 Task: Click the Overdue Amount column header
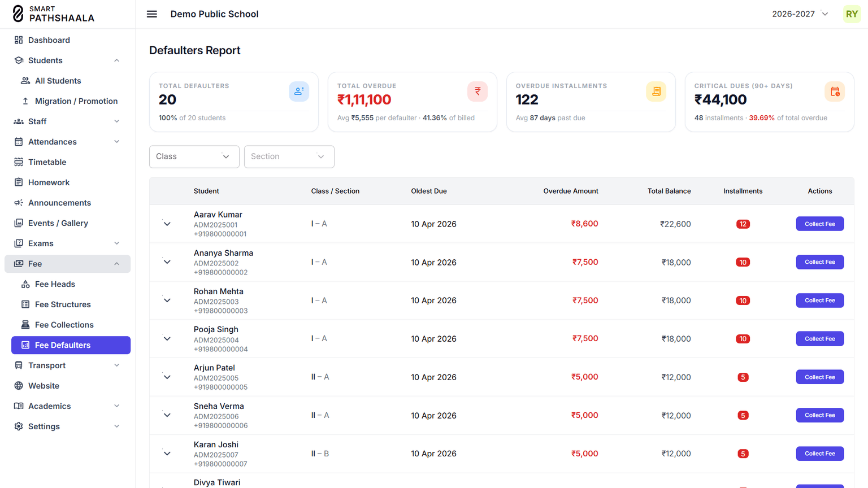point(571,191)
